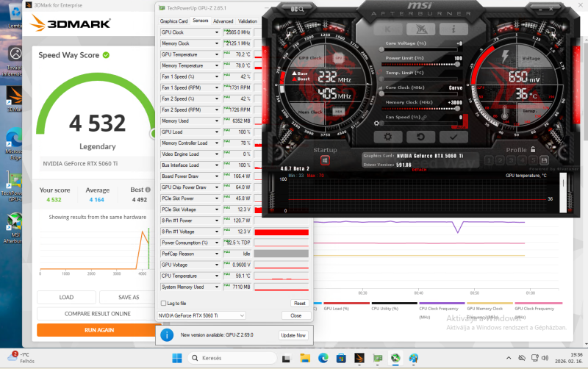Click the LOAD button in 3DMark
Viewport: 588px width, 369px height.
(x=66, y=298)
